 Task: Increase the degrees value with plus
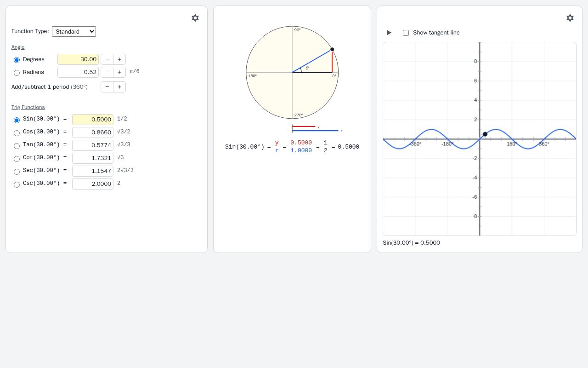tap(119, 59)
